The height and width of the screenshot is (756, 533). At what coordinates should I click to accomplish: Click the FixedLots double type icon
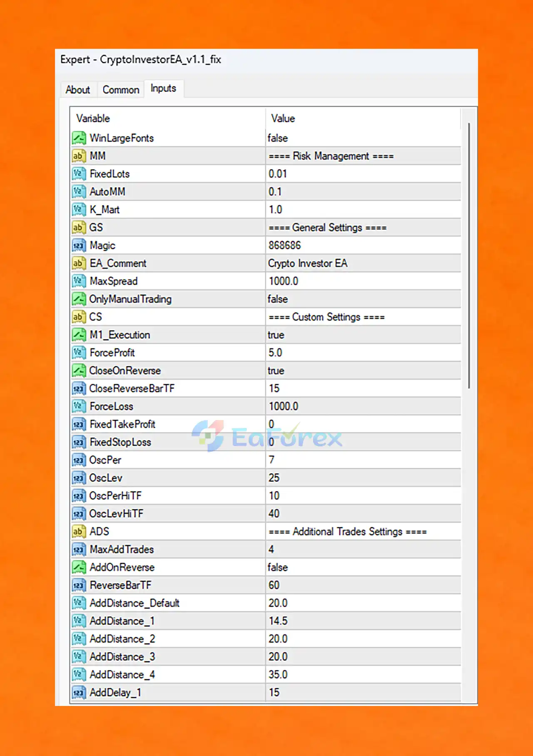[79, 174]
